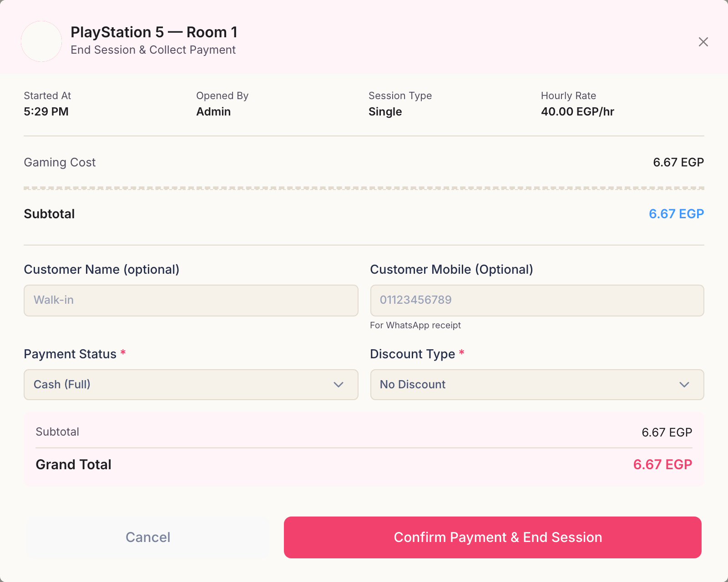Click the End Session & Collect Payment subtitle
728x582 pixels.
(x=153, y=50)
